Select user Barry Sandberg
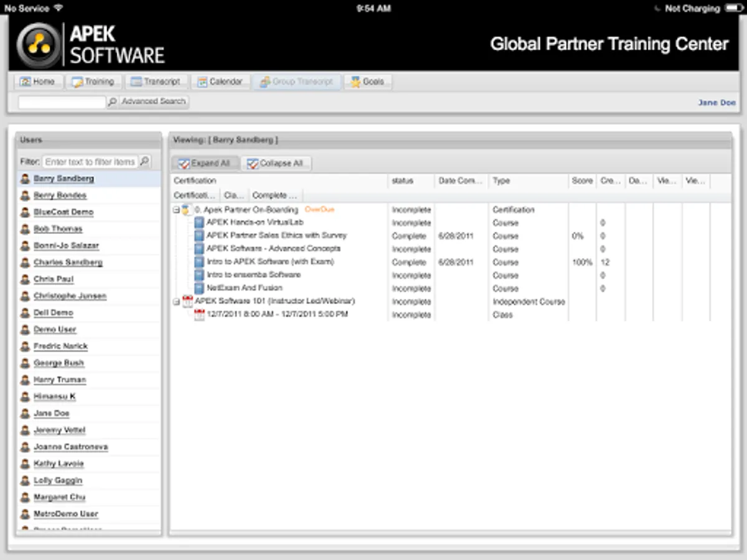The width and height of the screenshot is (747, 560). click(x=64, y=179)
